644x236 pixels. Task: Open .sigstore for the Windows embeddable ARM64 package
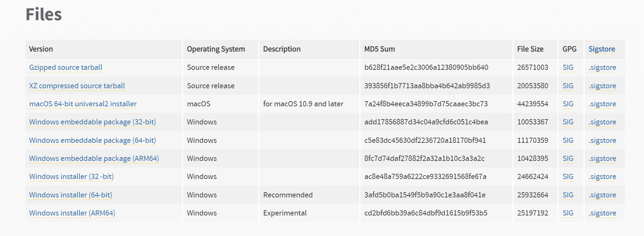pos(602,158)
